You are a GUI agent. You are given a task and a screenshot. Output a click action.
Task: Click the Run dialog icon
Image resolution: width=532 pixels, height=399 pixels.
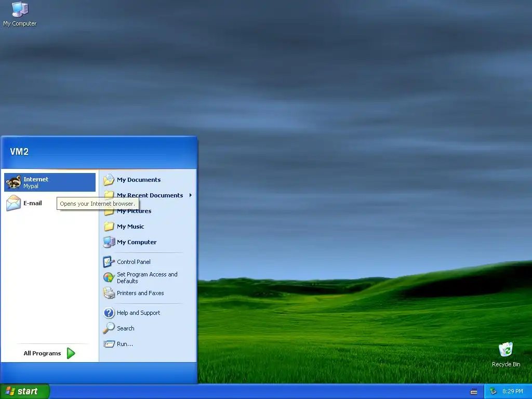click(109, 344)
